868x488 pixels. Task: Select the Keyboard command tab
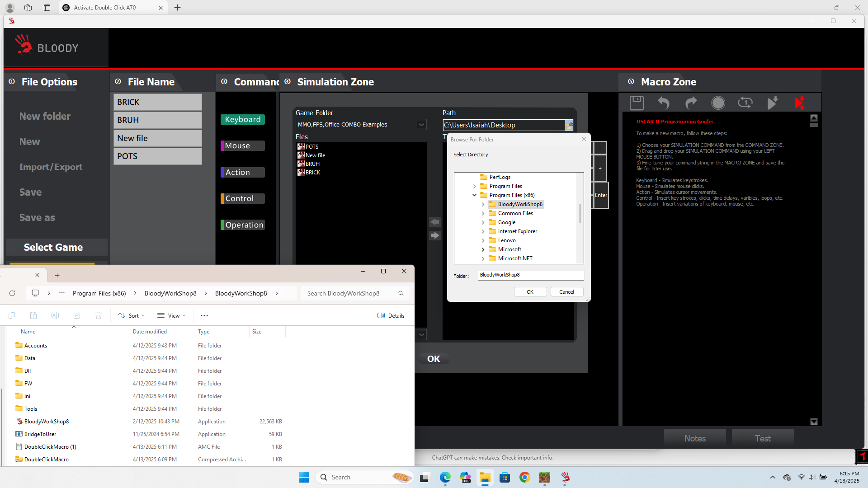point(243,119)
